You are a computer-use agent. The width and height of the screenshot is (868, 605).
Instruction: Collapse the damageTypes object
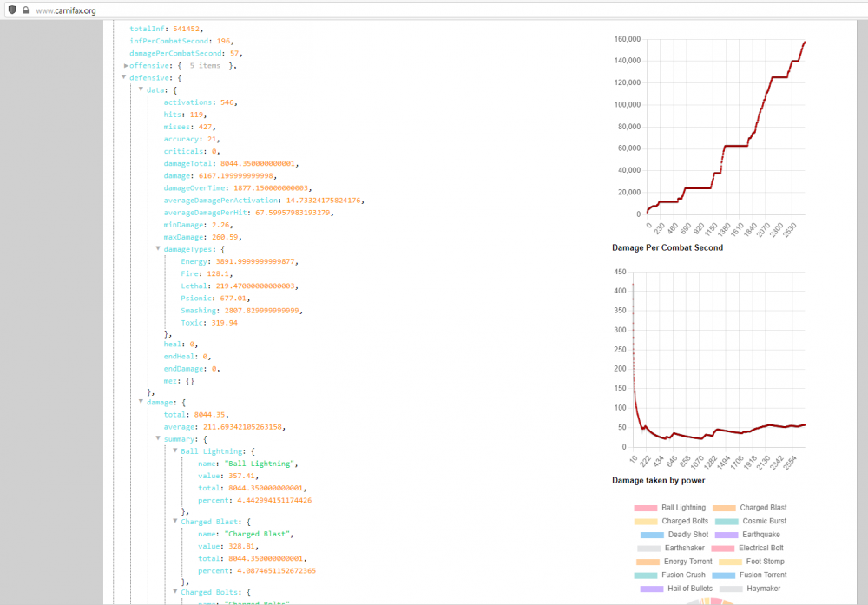(x=159, y=248)
